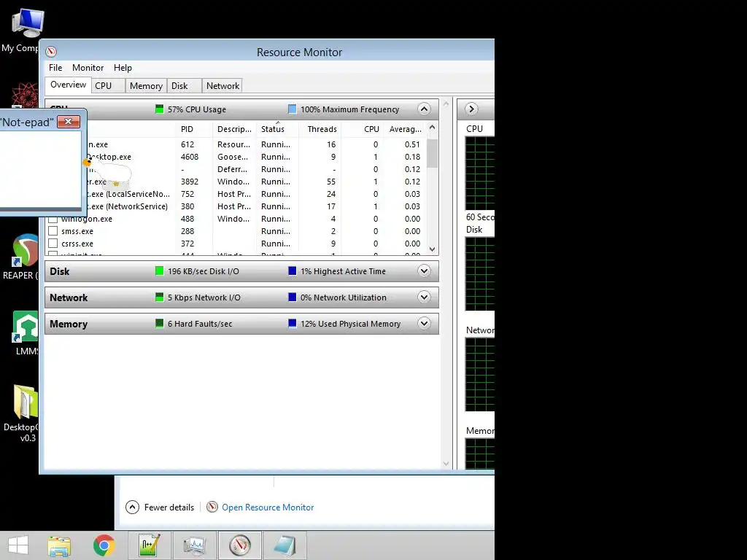747x560 pixels.
Task: Click the CPU graph in the right pane
Action: [x=480, y=173]
